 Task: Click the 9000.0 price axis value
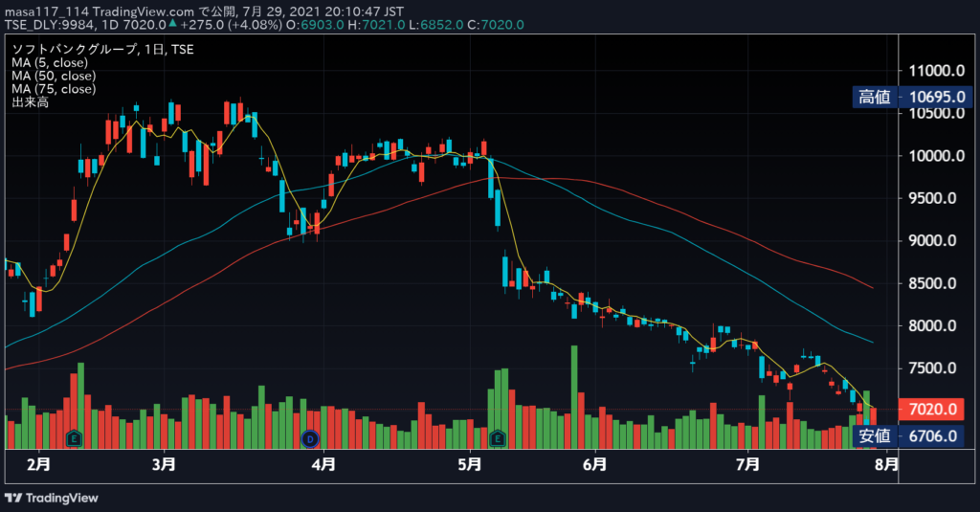pos(932,240)
